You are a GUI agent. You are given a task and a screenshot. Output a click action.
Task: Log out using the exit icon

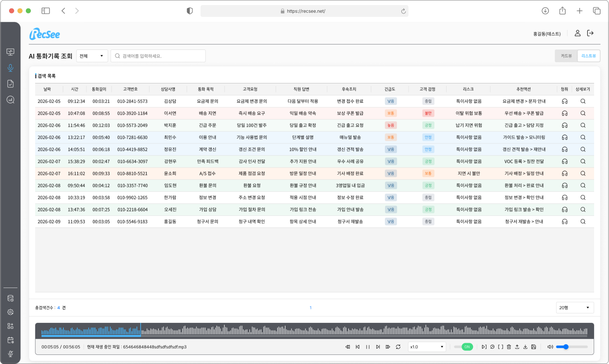coord(590,33)
